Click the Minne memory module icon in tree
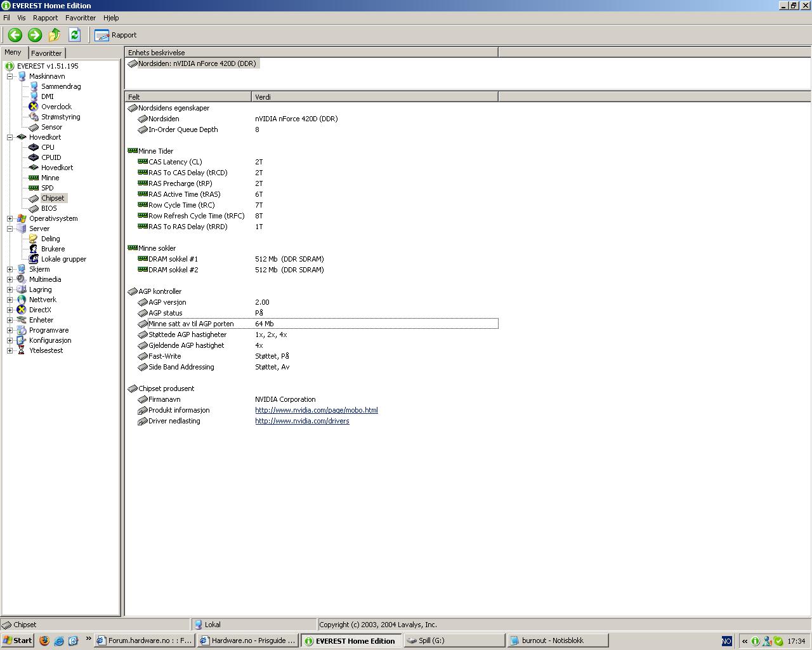 click(x=34, y=178)
